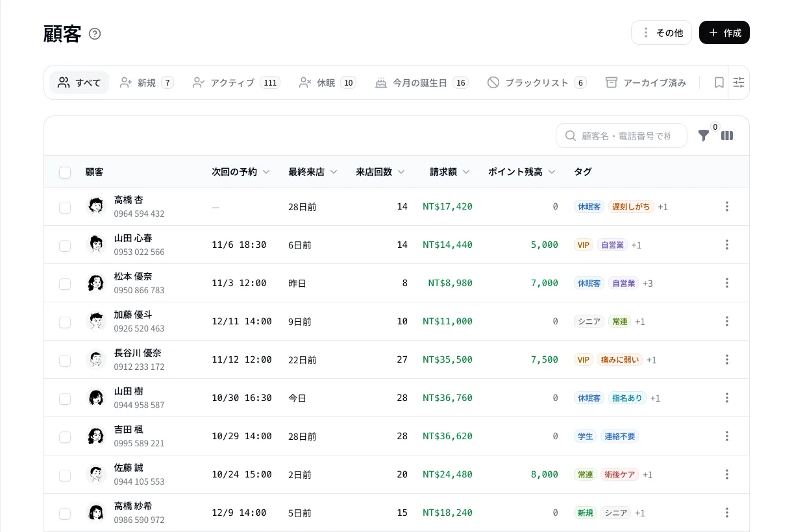Image resolution: width=792 pixels, height=532 pixels.
Task: Switch to the アクティブ tab
Action: point(236,82)
